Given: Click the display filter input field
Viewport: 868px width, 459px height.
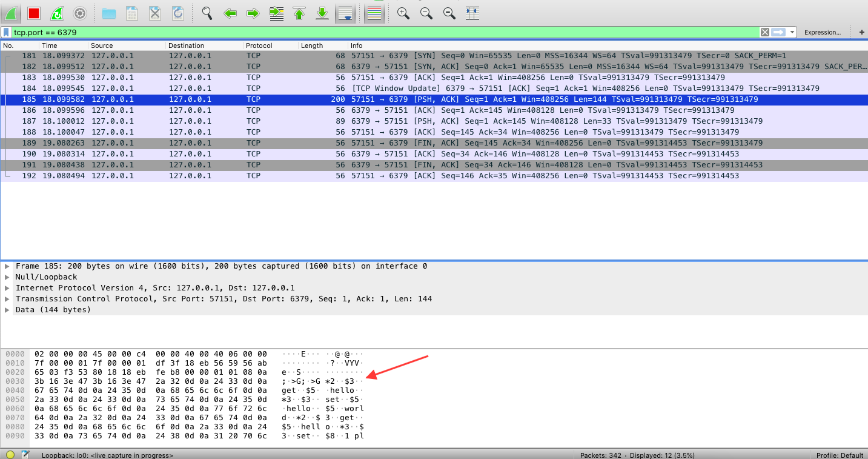Looking at the screenshot, I should [x=385, y=32].
